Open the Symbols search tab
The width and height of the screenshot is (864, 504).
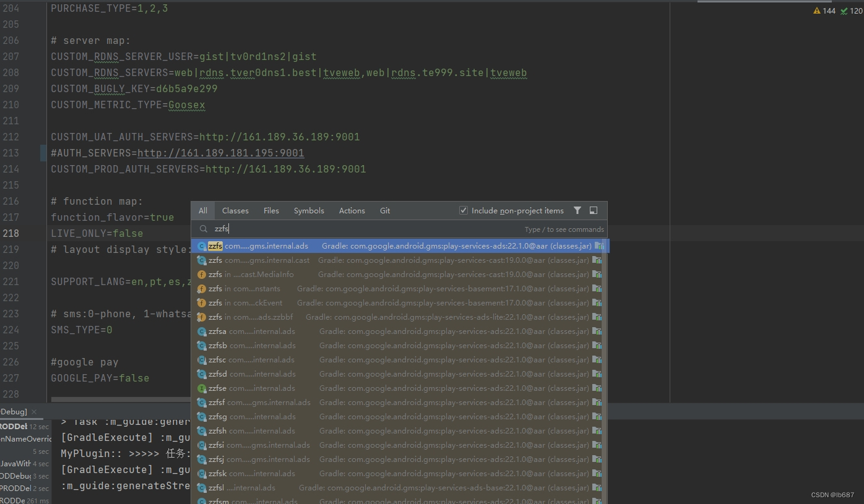click(309, 211)
